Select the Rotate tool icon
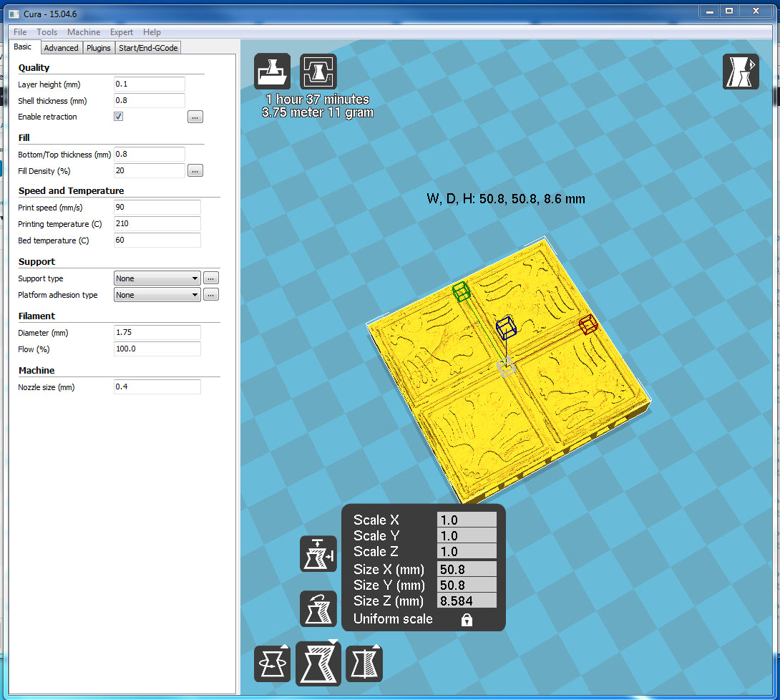Image resolution: width=780 pixels, height=700 pixels. click(x=273, y=663)
